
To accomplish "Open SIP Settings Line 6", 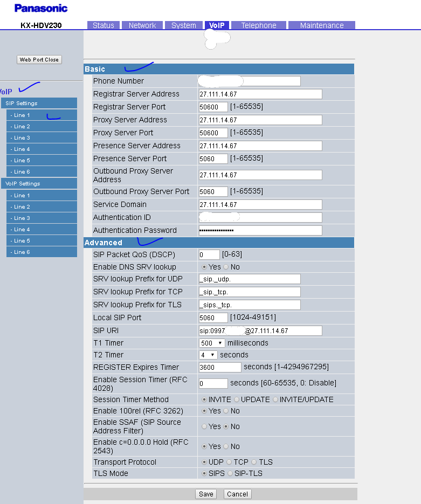I will point(42,171).
